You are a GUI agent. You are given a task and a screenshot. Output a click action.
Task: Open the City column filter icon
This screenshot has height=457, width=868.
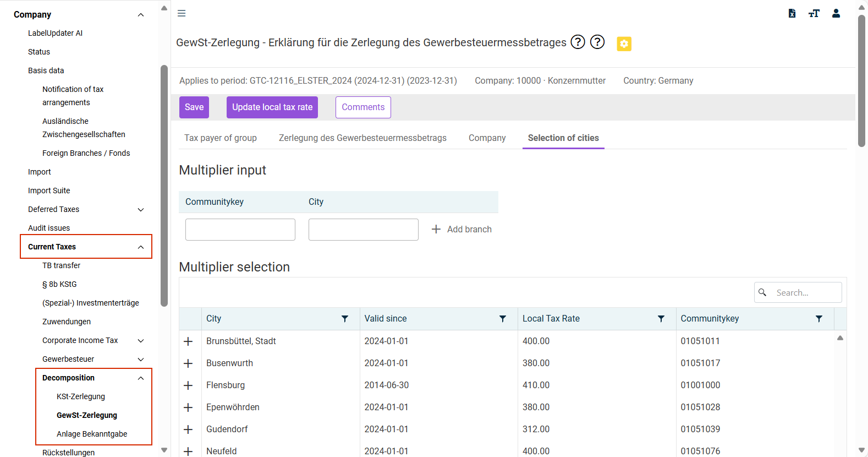point(345,319)
